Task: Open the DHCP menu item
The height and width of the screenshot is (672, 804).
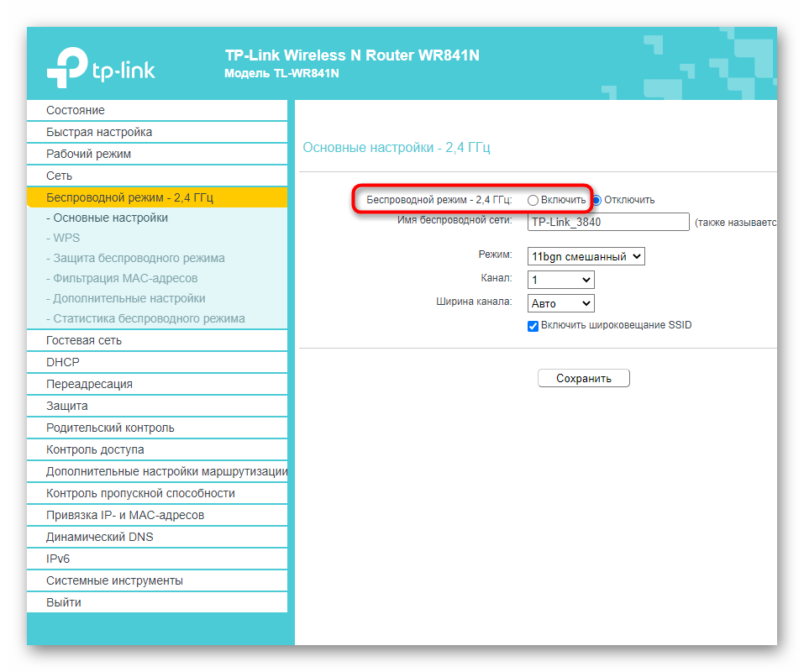Action: (157, 362)
